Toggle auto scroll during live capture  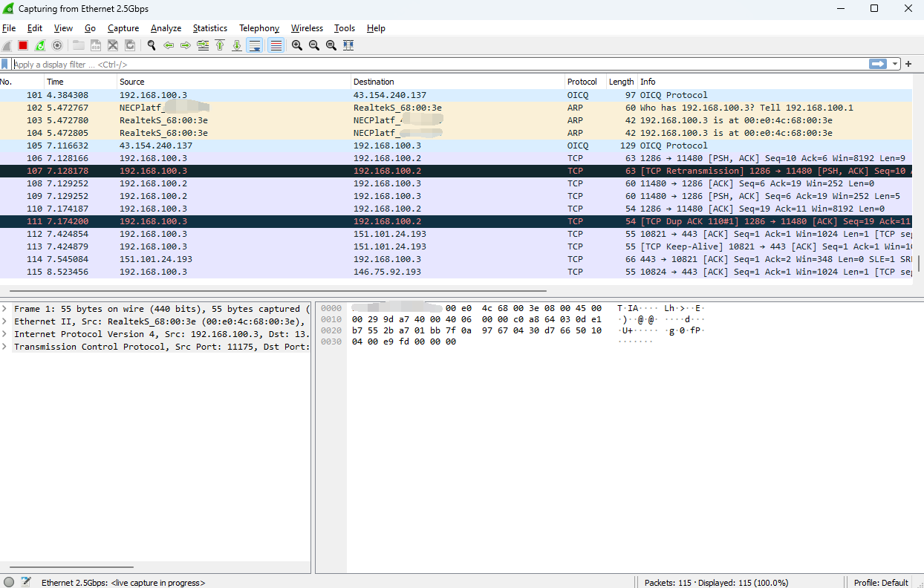point(255,46)
